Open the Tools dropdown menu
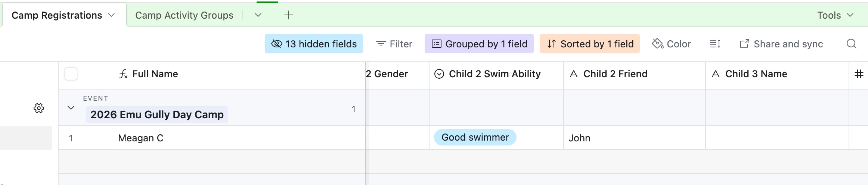The image size is (868, 185). point(835,15)
